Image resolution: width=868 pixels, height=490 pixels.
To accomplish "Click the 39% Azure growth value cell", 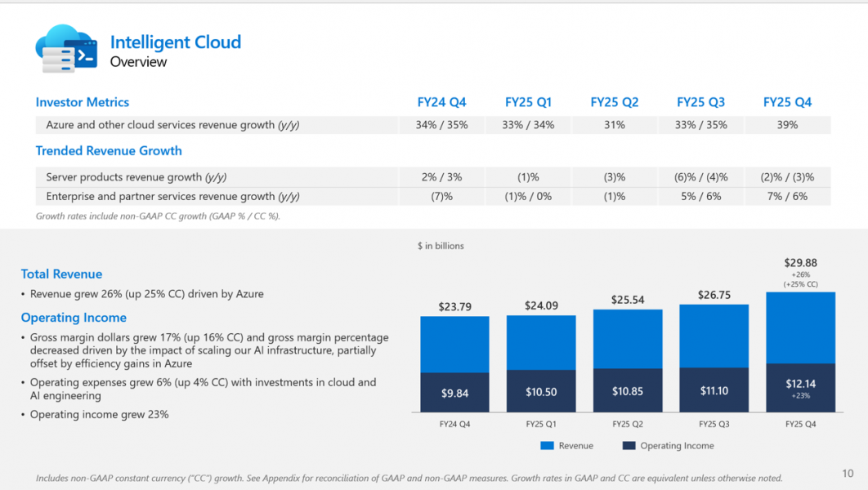I will [x=787, y=124].
